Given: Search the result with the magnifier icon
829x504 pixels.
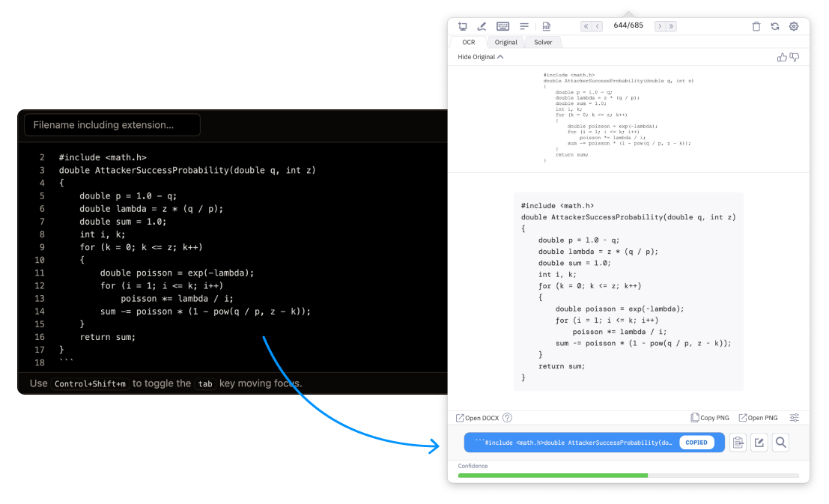Looking at the screenshot, I should pos(781,443).
